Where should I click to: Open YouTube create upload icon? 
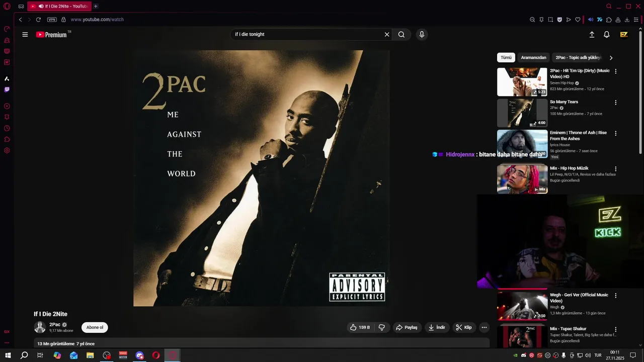pos(592,35)
